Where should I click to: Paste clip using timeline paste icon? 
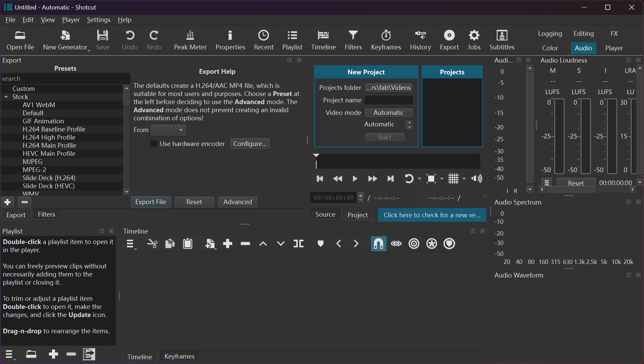point(188,243)
